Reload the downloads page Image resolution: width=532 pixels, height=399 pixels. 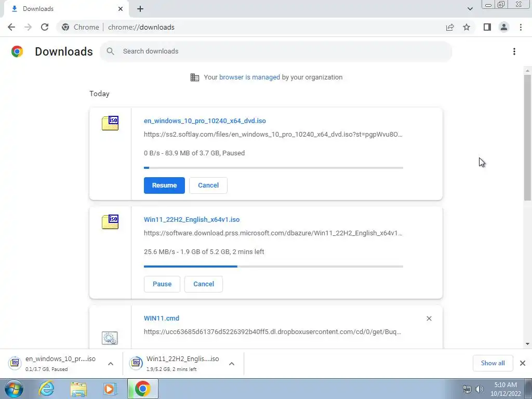pyautogui.click(x=45, y=27)
